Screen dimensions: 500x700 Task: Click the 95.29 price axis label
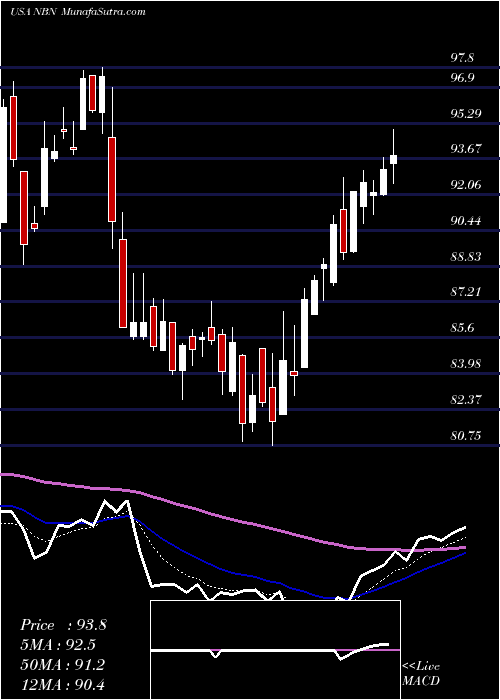pos(465,114)
